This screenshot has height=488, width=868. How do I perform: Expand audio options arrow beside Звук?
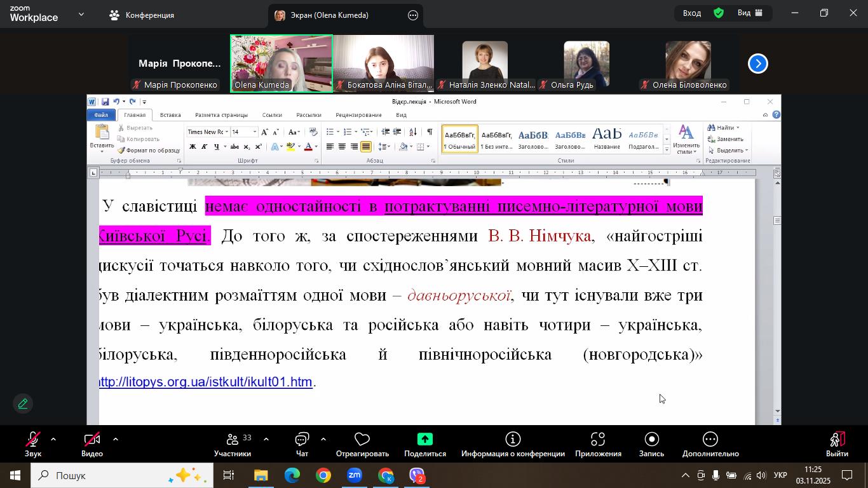pos(53,439)
